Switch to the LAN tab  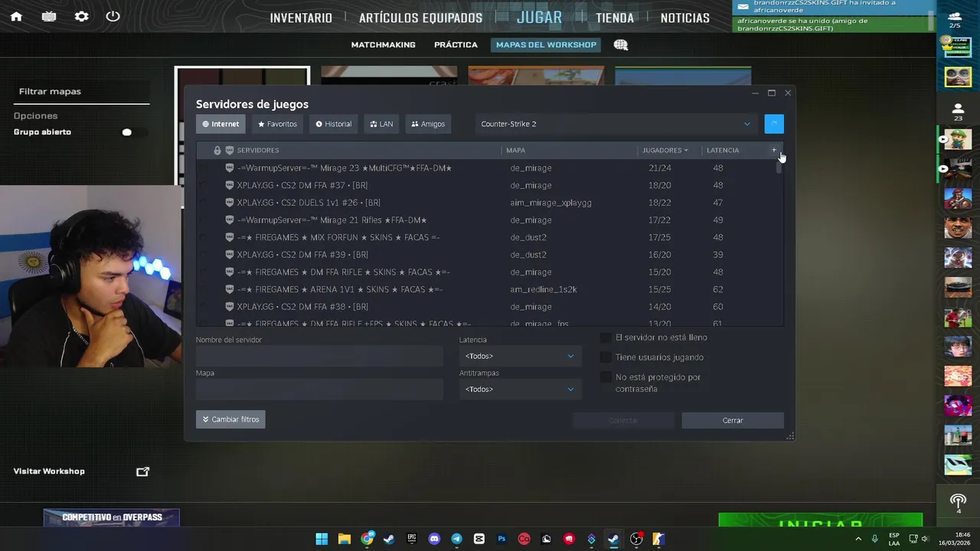coord(381,124)
